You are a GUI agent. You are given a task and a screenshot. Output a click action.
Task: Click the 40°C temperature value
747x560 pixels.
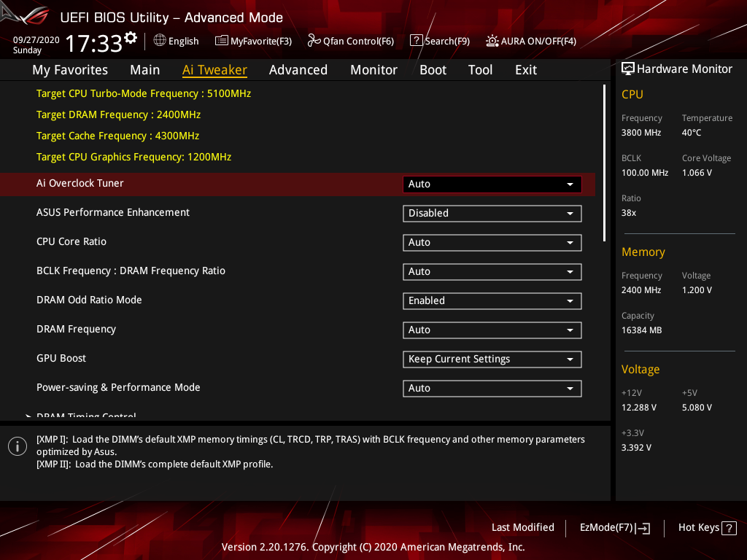click(x=692, y=133)
